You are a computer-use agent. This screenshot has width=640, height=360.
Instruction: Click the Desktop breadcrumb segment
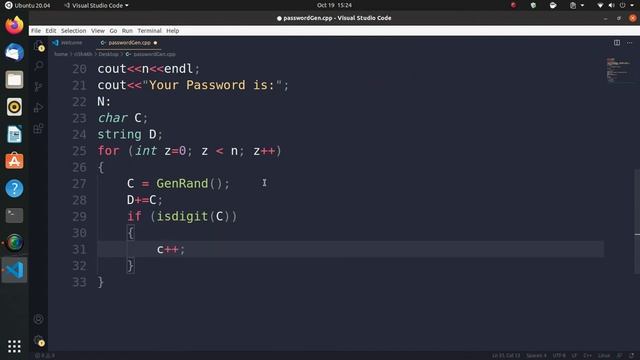tap(108, 54)
